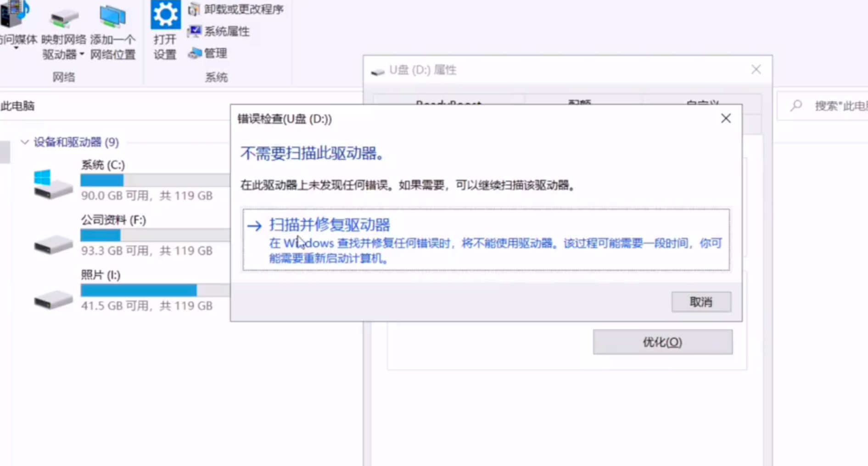Click the 公司资料 (F:) drive label
The width and height of the screenshot is (868, 466).
tap(113, 220)
